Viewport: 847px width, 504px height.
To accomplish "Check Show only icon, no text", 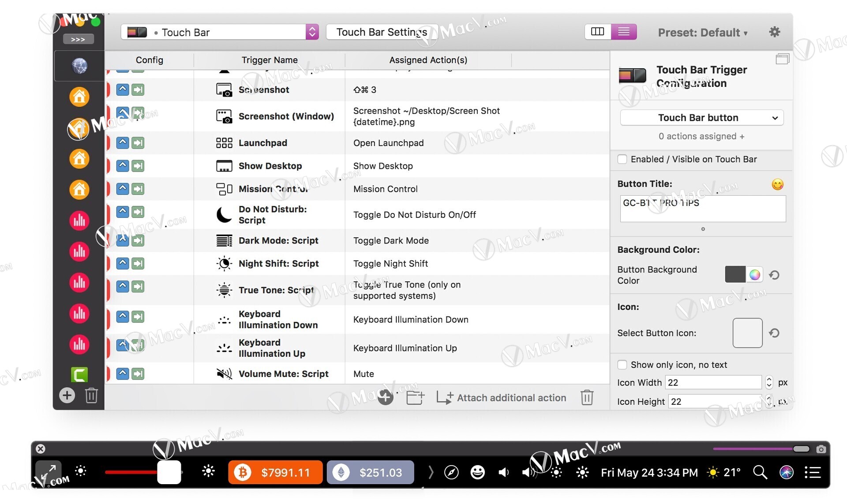I will pos(622,365).
